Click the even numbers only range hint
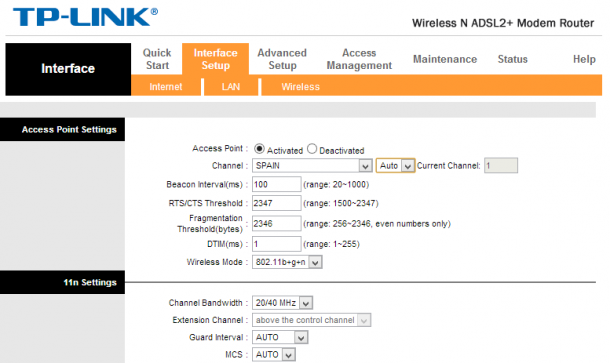The width and height of the screenshot is (610, 363). coord(377,224)
